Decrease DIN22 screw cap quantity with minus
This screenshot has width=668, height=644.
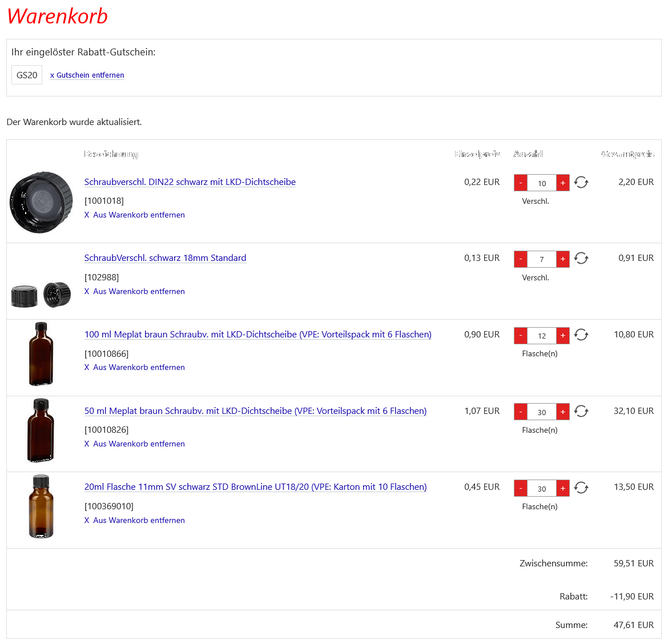pyautogui.click(x=521, y=183)
